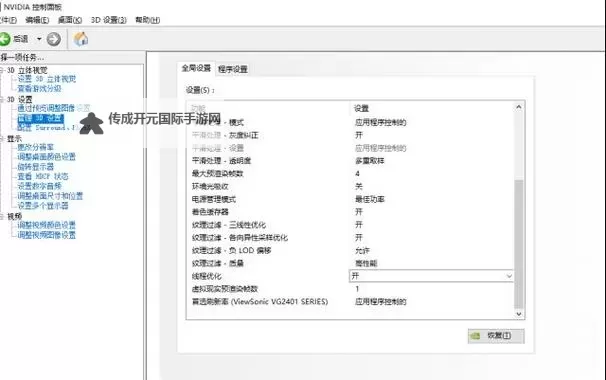Image resolution: width=606 pixels, height=380 pixels.
Task: Select the 显示 tree category
Action: [x=14, y=138]
